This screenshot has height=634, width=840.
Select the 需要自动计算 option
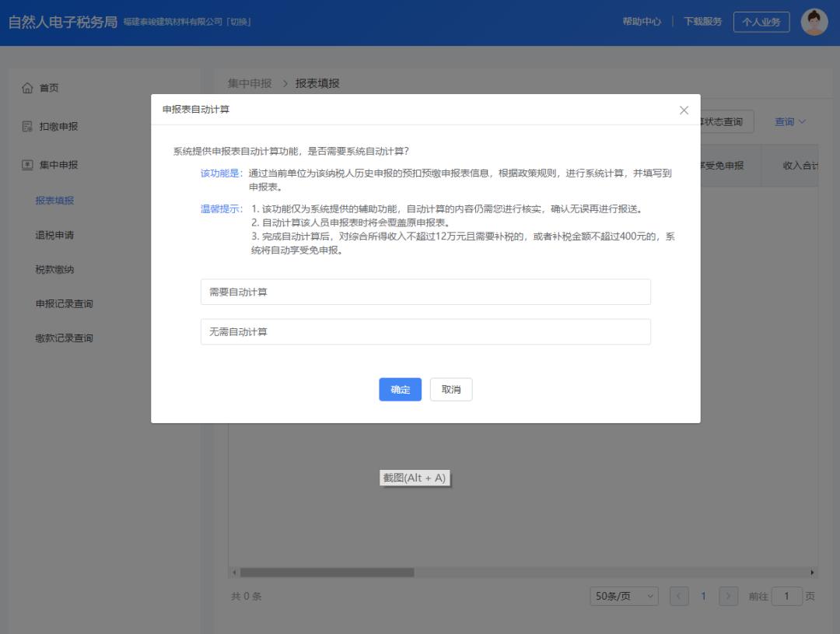pyautogui.click(x=425, y=292)
